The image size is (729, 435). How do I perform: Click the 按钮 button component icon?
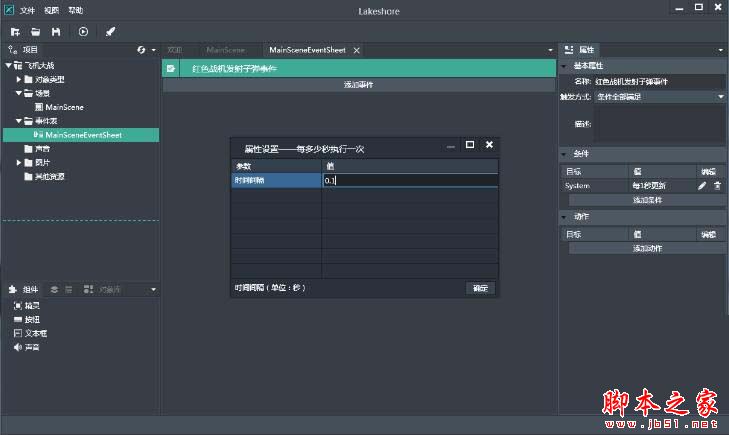(18, 319)
